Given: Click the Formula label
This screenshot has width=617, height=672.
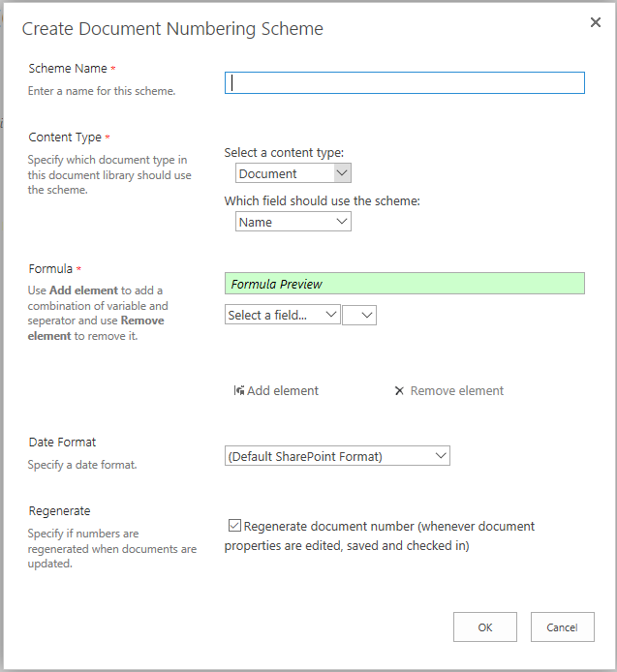Looking at the screenshot, I should (x=50, y=269).
